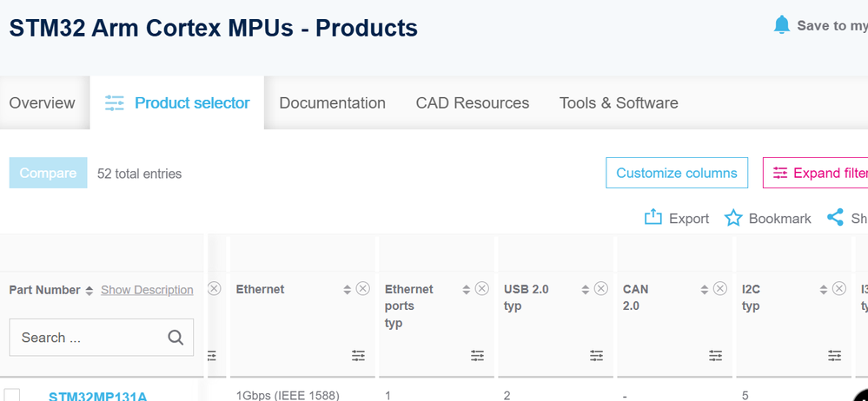Select the Product selector tab
This screenshot has width=868, height=401.
click(x=177, y=103)
